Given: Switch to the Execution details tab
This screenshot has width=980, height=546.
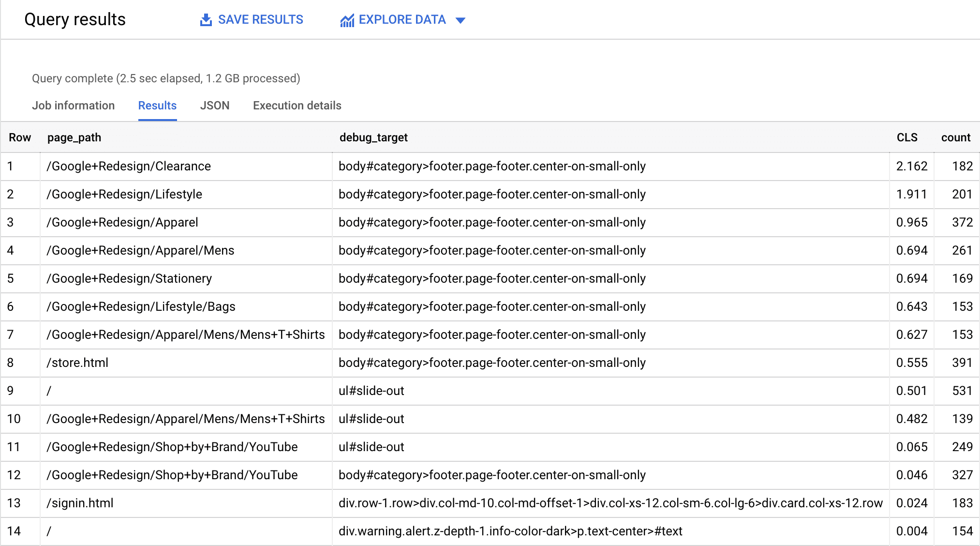Looking at the screenshot, I should 297,105.
